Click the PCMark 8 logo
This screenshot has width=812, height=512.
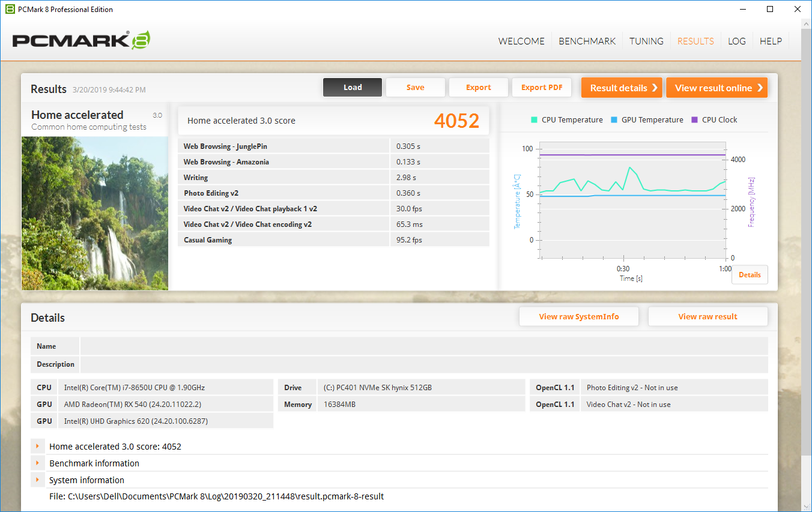(81, 40)
